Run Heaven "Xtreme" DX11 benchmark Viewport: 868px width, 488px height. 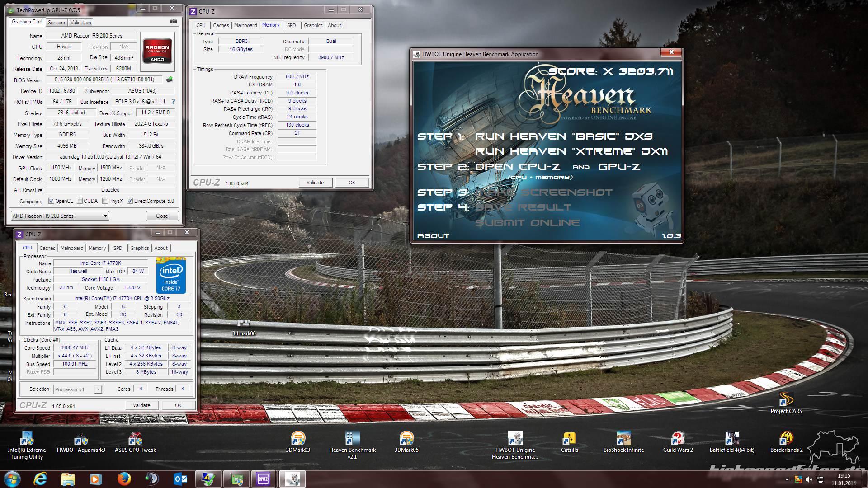[x=572, y=151]
